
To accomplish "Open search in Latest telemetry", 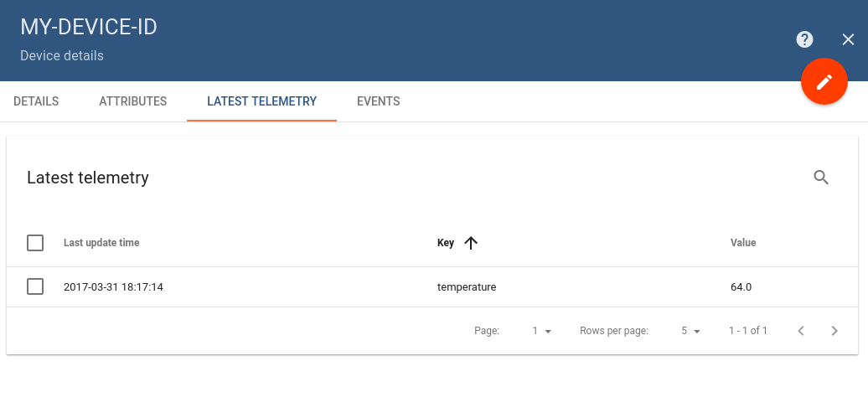I will click(x=821, y=177).
